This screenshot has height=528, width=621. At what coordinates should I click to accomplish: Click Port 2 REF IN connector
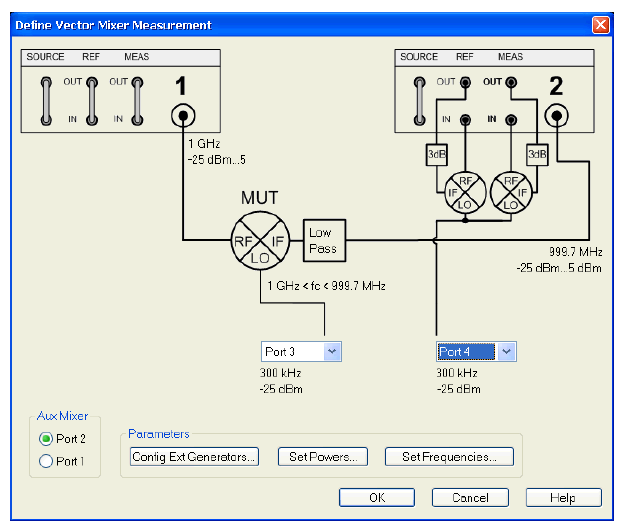[x=465, y=120]
